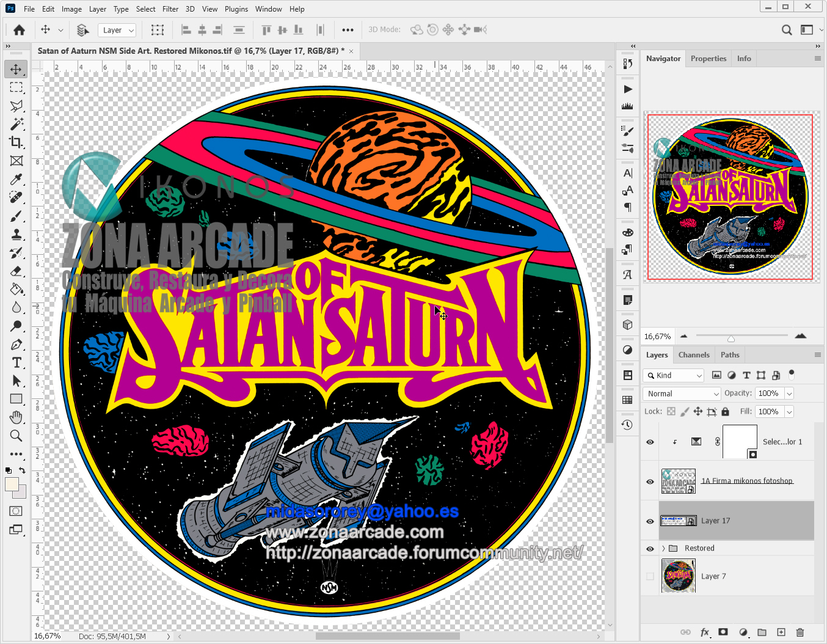The height and width of the screenshot is (644, 827).
Task: Filter layers by type using the T icon
Action: click(x=746, y=375)
